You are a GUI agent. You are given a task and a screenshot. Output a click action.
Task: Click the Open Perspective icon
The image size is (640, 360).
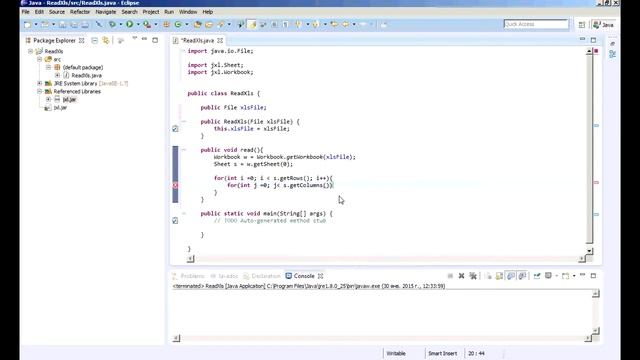(x=582, y=25)
